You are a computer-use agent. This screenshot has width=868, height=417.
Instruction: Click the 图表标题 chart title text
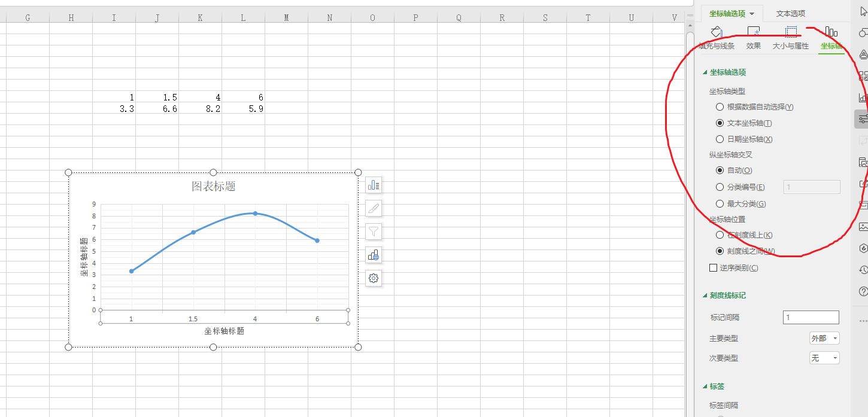[x=214, y=187]
